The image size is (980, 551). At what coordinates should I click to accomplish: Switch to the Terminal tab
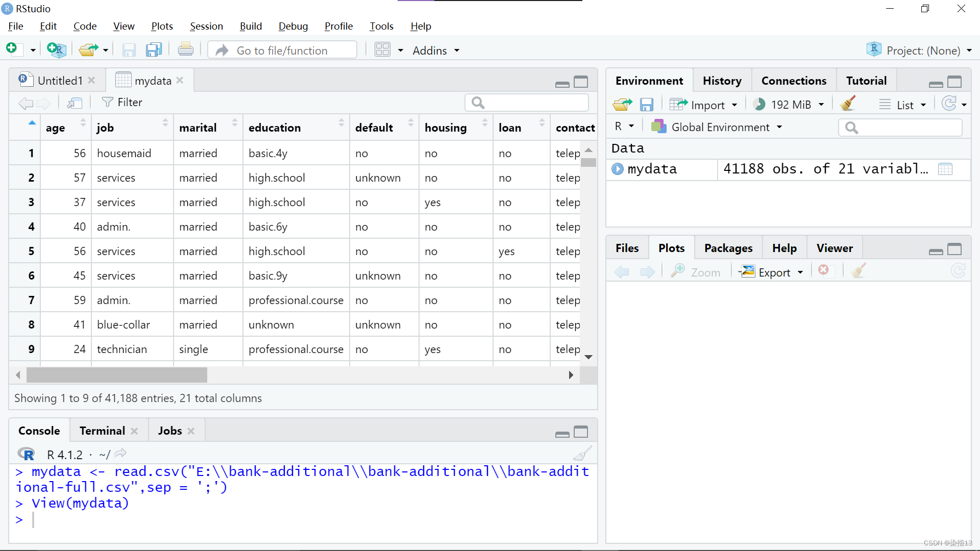[x=102, y=431]
